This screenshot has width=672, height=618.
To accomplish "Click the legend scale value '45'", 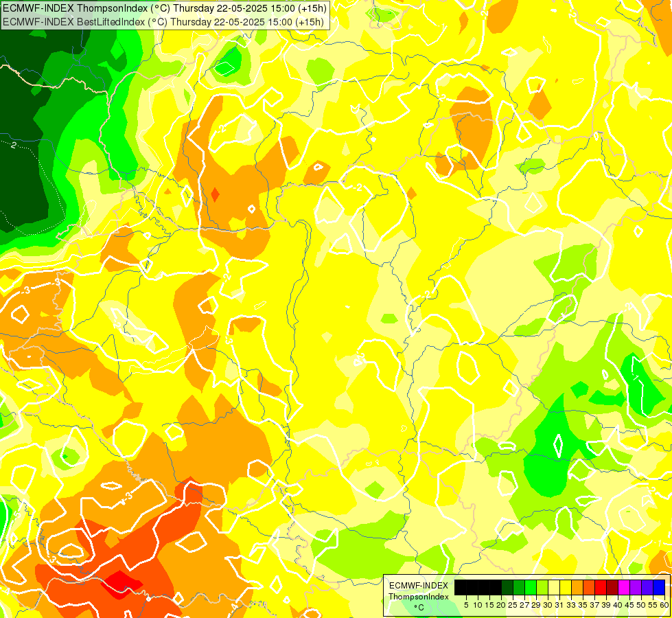I will (x=630, y=605).
